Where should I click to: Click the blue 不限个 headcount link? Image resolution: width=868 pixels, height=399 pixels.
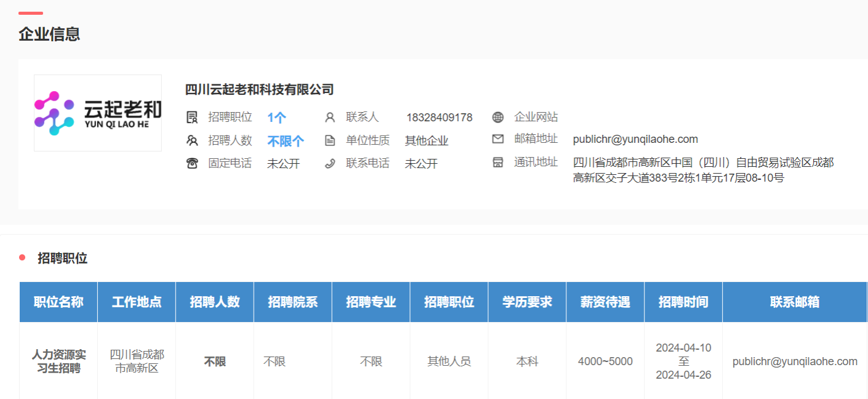286,141
